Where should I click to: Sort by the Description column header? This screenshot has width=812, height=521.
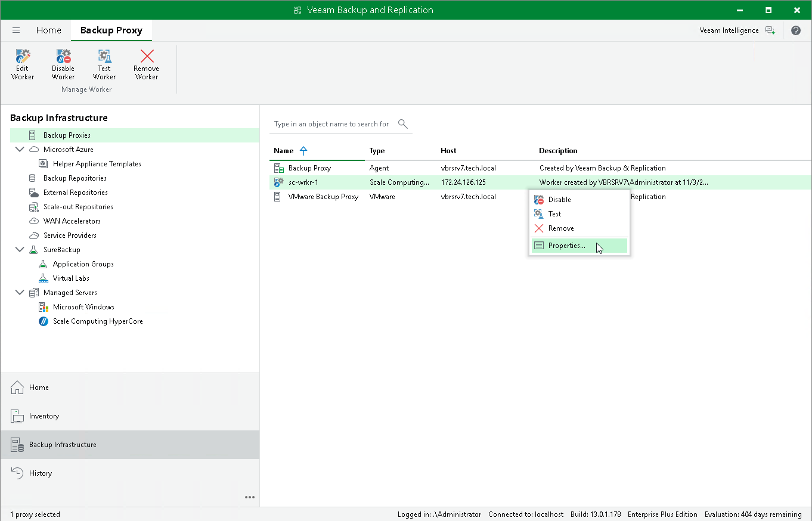(x=558, y=151)
